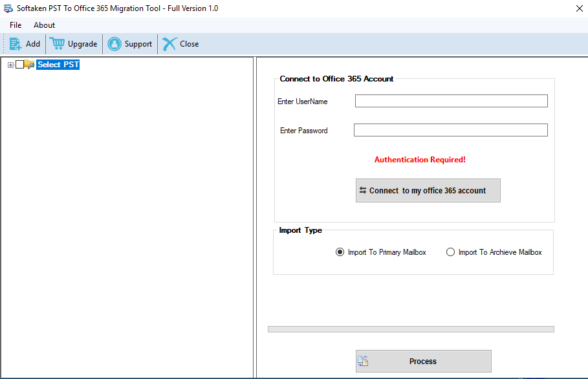Screen dimensions: 588x379
Task: Click the Connect to Office 365 Account heading
Action: tap(336, 79)
